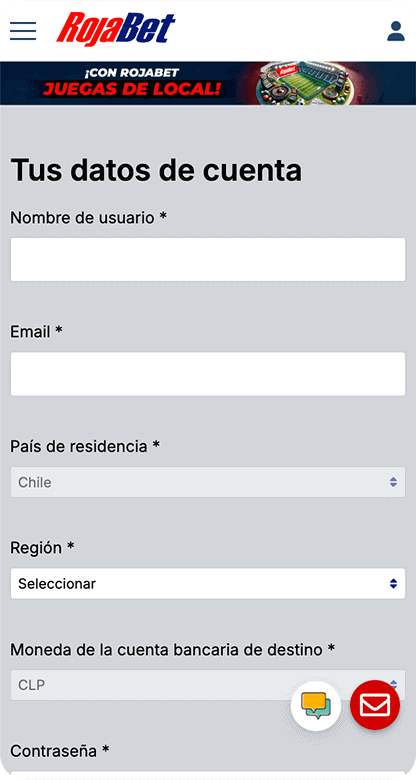Click the up-down arrows in the Chile field
Image resolution: width=416 pixels, height=780 pixels.
394,482
